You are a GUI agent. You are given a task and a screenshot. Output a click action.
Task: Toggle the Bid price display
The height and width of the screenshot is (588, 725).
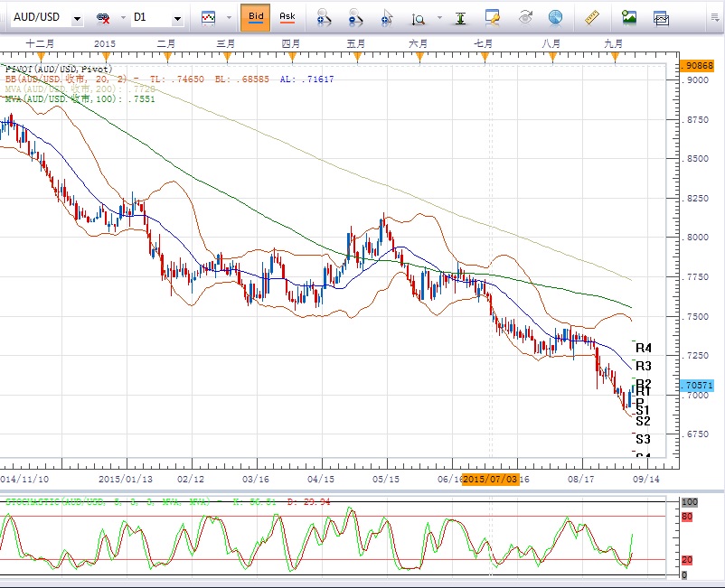coord(256,17)
